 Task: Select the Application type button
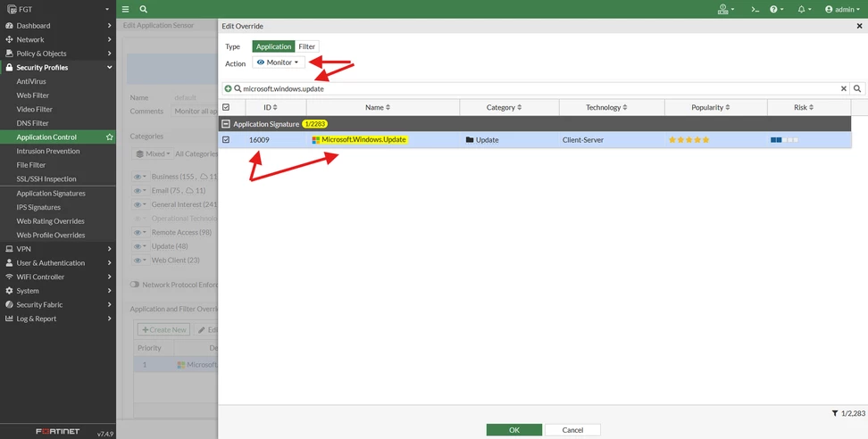(273, 47)
